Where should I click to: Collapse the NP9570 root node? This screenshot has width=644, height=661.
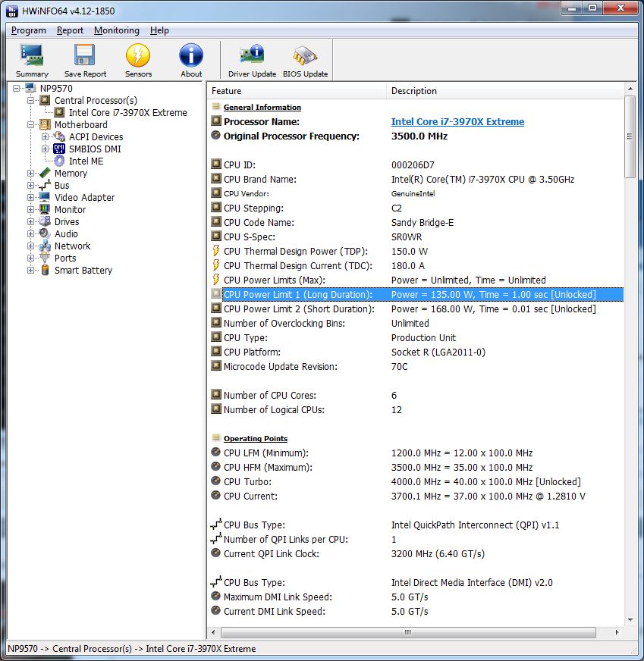(x=16, y=88)
